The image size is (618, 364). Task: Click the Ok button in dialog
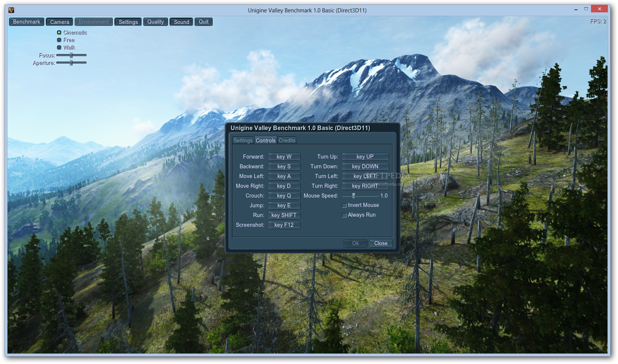(x=355, y=243)
